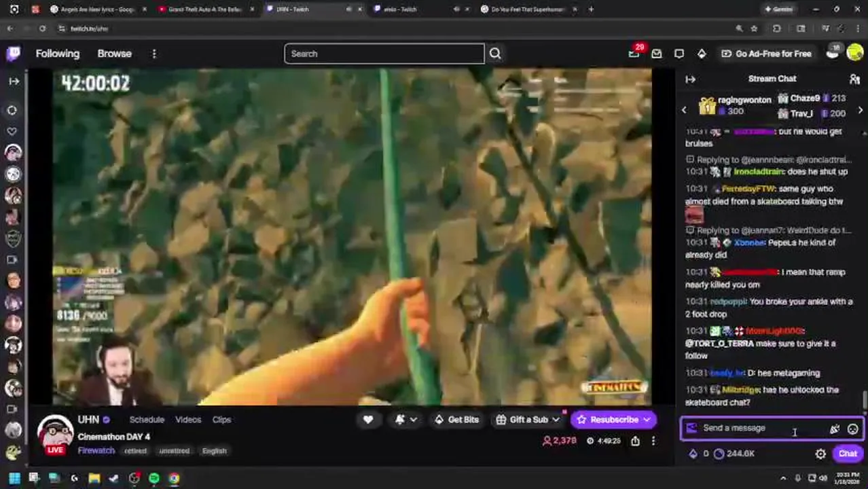Open Gemini button in Chrome
Image resolution: width=868 pixels, height=489 pixels.
pos(778,10)
